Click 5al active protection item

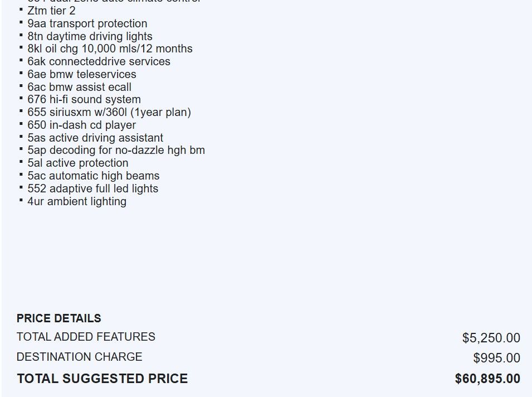77,163
